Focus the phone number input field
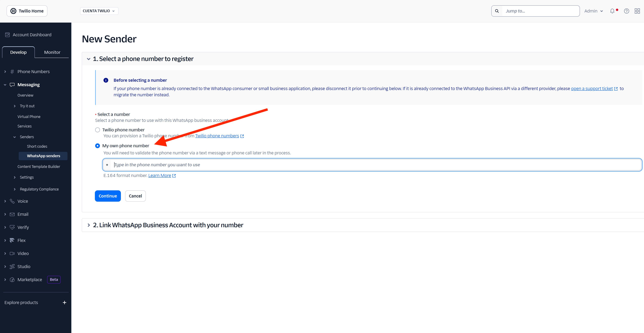644x333 pixels. point(375,165)
